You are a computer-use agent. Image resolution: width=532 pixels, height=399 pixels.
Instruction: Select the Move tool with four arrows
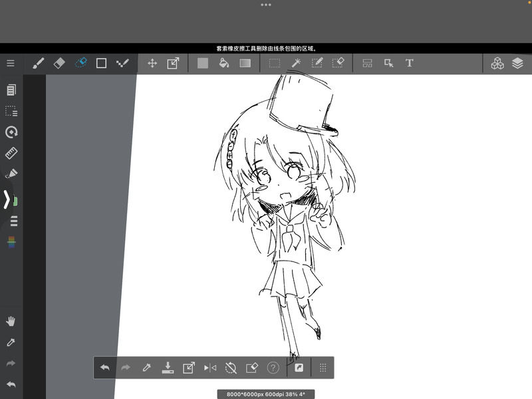pyautogui.click(x=152, y=63)
